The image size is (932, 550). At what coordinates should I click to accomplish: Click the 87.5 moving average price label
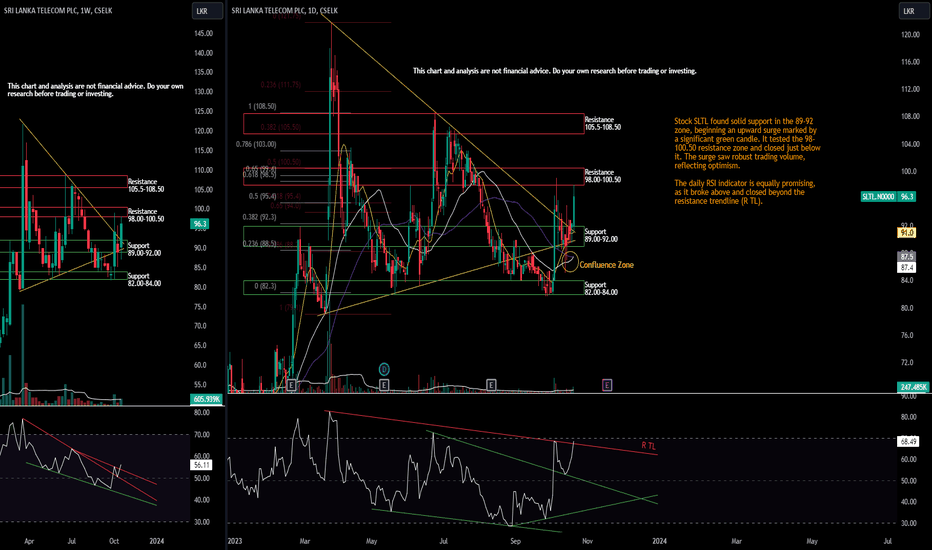coord(906,256)
